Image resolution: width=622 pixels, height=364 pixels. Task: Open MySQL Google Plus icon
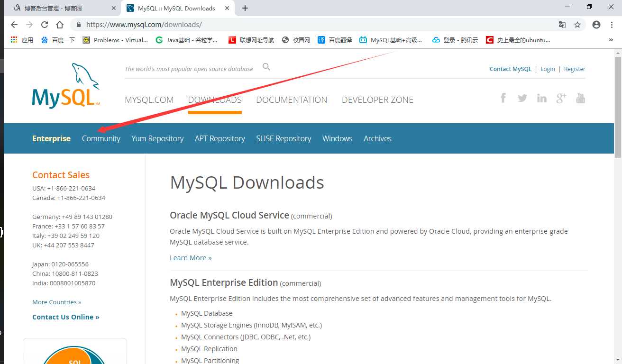point(561,98)
